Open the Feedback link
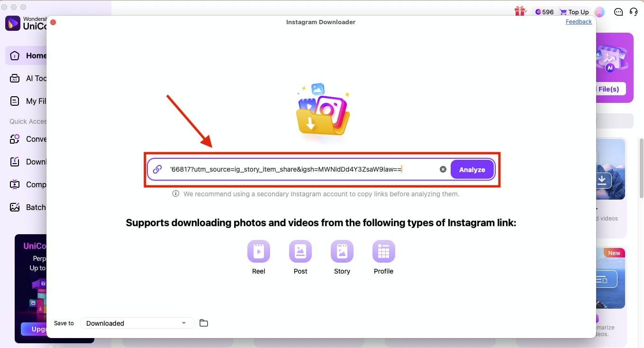Image resolution: width=644 pixels, height=348 pixels. click(578, 22)
